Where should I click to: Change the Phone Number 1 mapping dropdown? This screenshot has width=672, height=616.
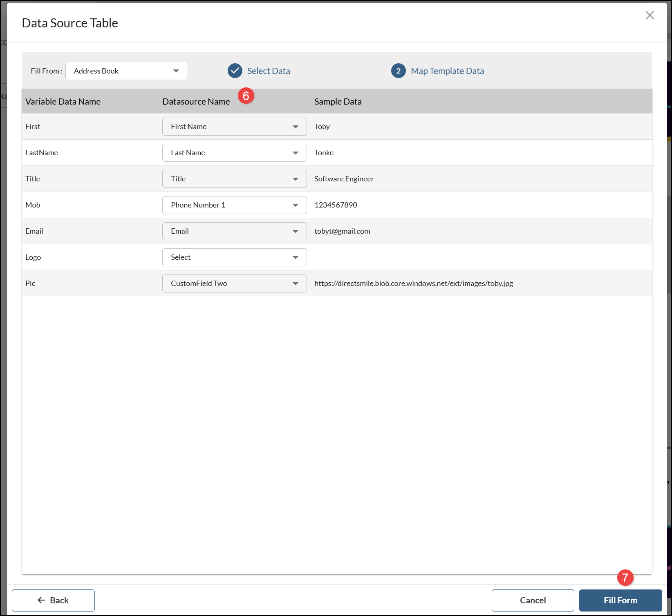pyautogui.click(x=234, y=205)
